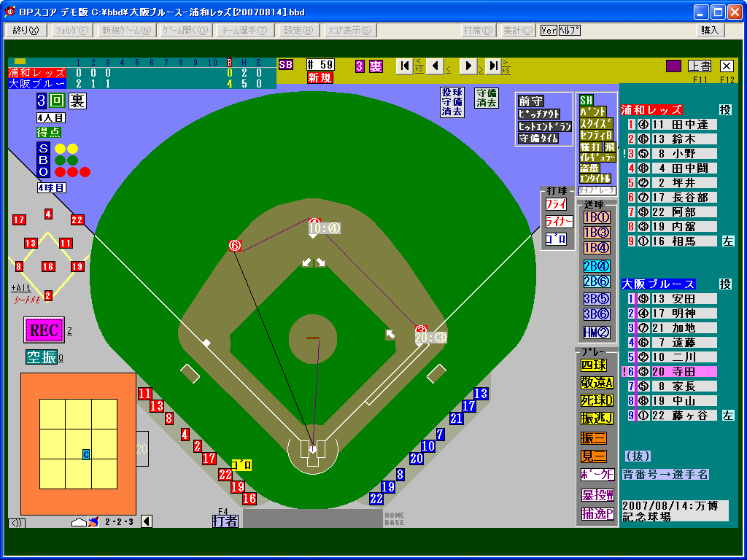Jump to the first play record
Screen dimensions: 747x560
point(404,66)
